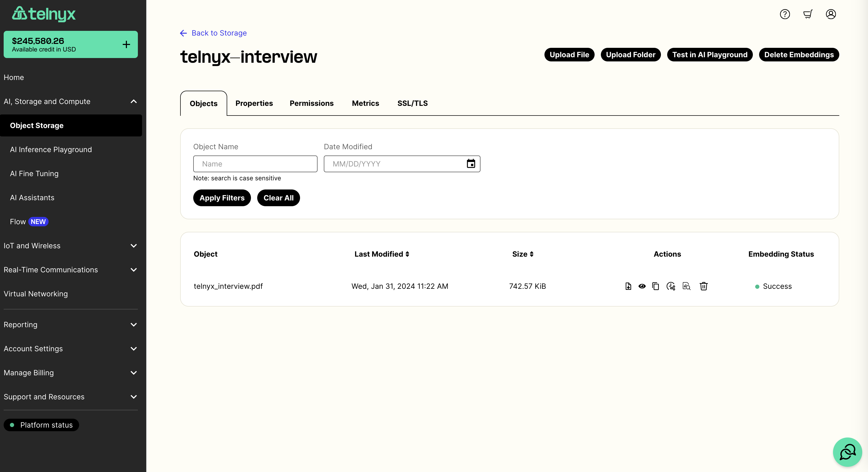This screenshot has width=868, height=472.
Task: Switch to the Metrics tab
Action: pos(365,103)
